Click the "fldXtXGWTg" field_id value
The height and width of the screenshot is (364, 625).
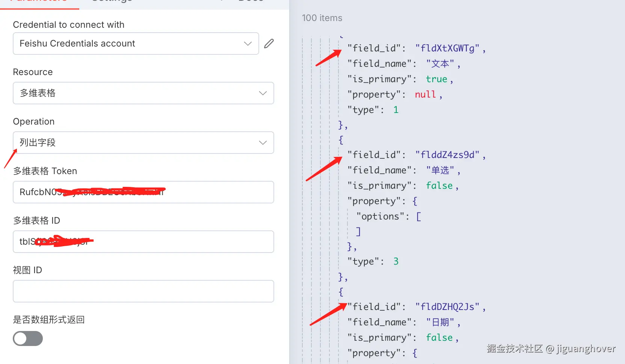coord(447,48)
